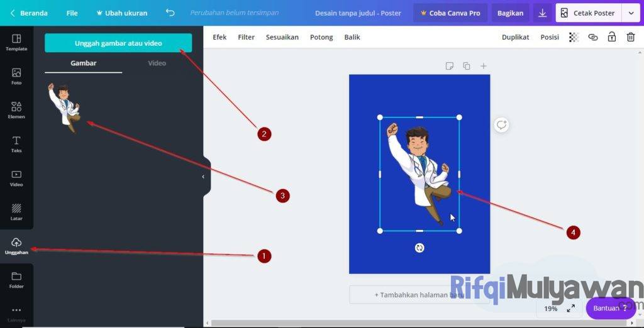Click Potong crop option

coord(321,37)
